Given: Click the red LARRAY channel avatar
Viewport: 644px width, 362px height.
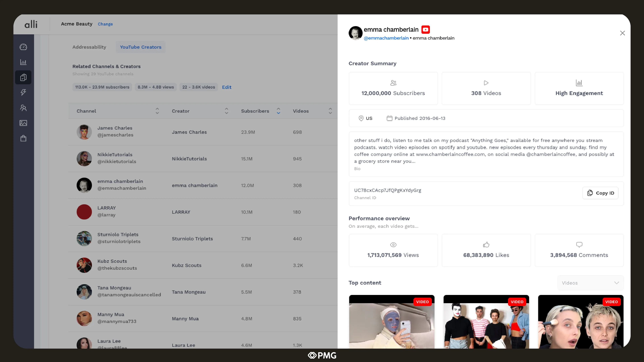Looking at the screenshot, I should 84,212.
